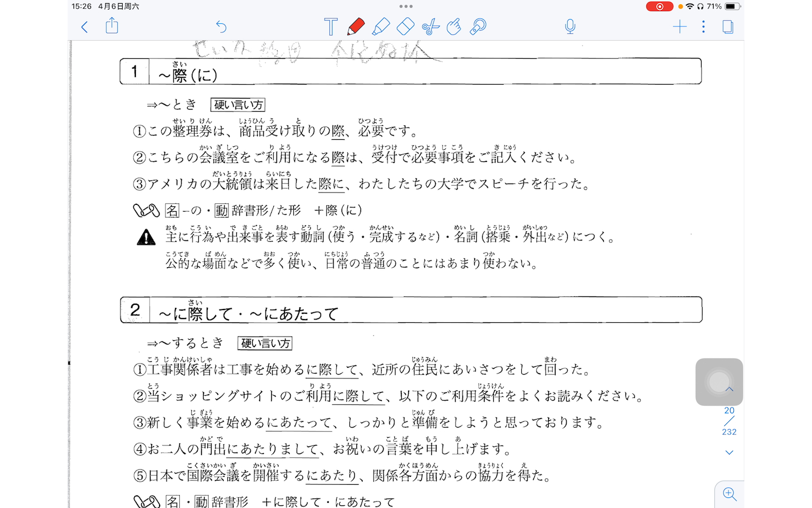Click the screen recording indicator in status bar
The width and height of the screenshot is (812, 508).
659,6
